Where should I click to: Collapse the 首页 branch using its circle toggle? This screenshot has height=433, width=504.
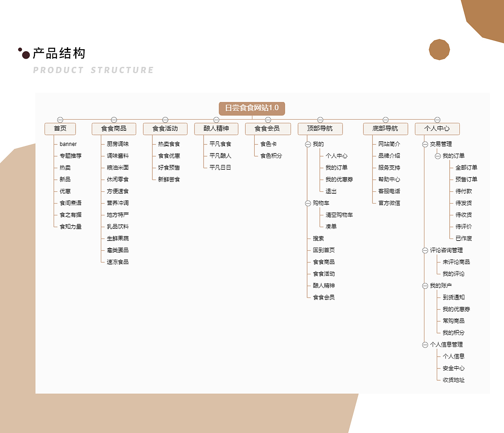(60, 120)
